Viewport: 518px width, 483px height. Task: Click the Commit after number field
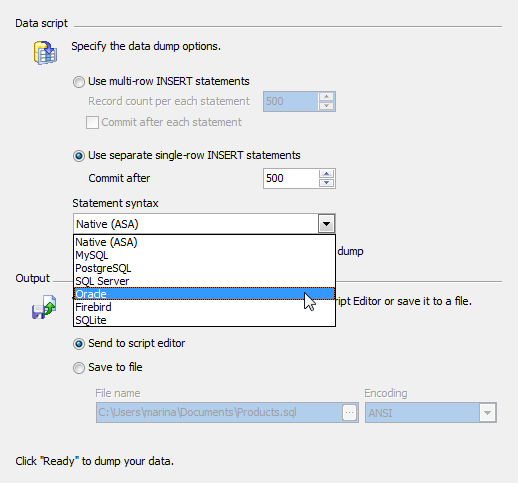click(290, 178)
